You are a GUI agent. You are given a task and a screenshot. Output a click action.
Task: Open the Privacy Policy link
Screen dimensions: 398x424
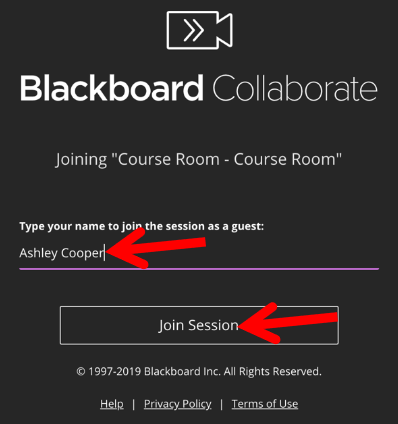pos(178,404)
